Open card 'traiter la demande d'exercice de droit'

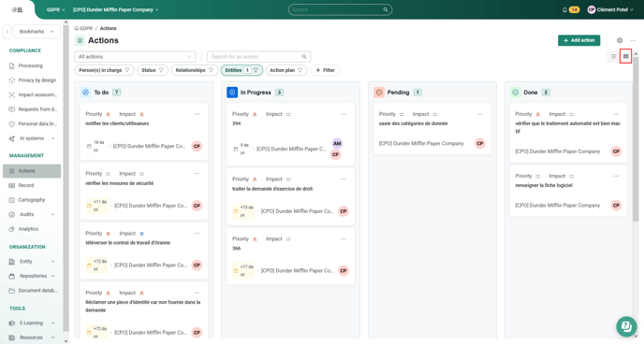pyautogui.click(x=290, y=198)
